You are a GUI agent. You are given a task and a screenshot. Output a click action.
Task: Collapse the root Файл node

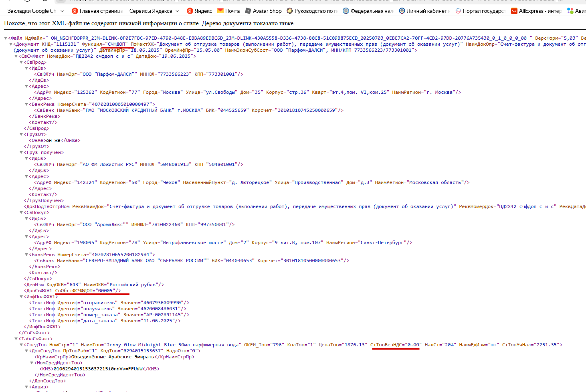click(x=6, y=38)
